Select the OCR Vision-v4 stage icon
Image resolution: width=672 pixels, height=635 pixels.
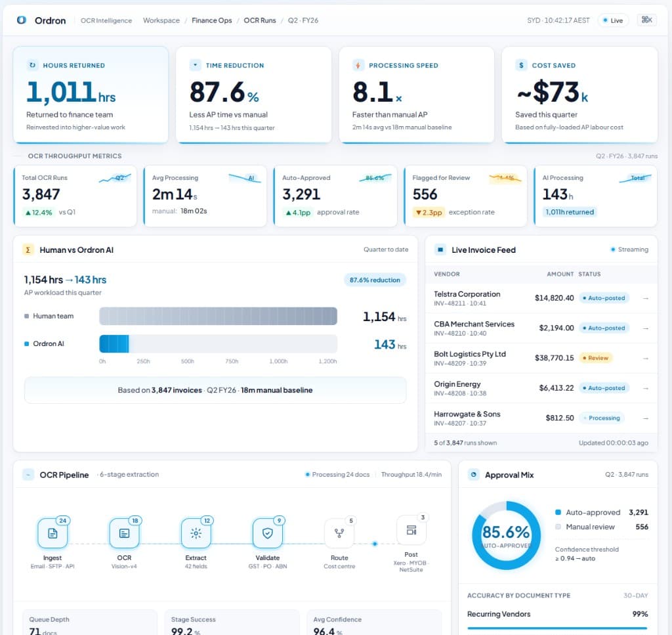124,533
